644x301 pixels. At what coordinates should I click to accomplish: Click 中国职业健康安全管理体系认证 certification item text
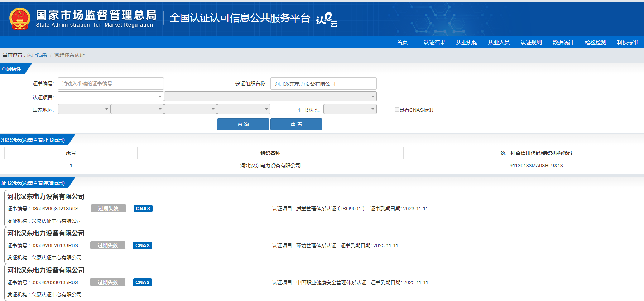pos(331,282)
